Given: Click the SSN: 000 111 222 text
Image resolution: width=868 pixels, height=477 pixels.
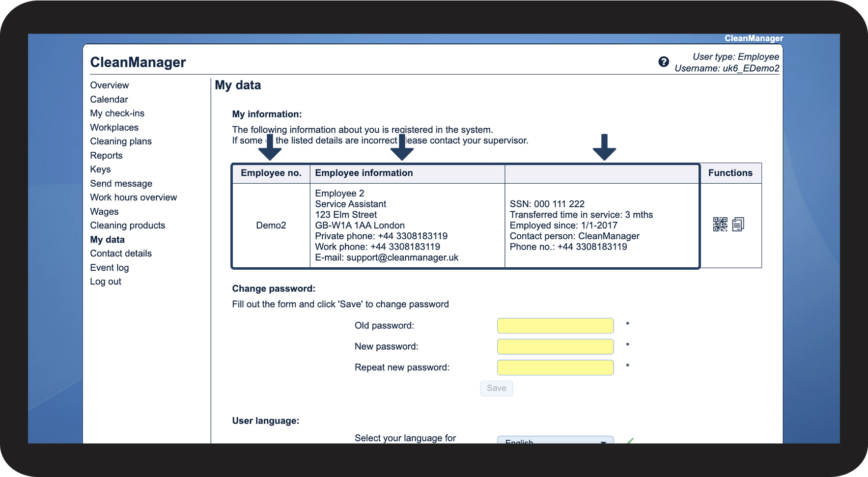Looking at the screenshot, I should coord(547,204).
